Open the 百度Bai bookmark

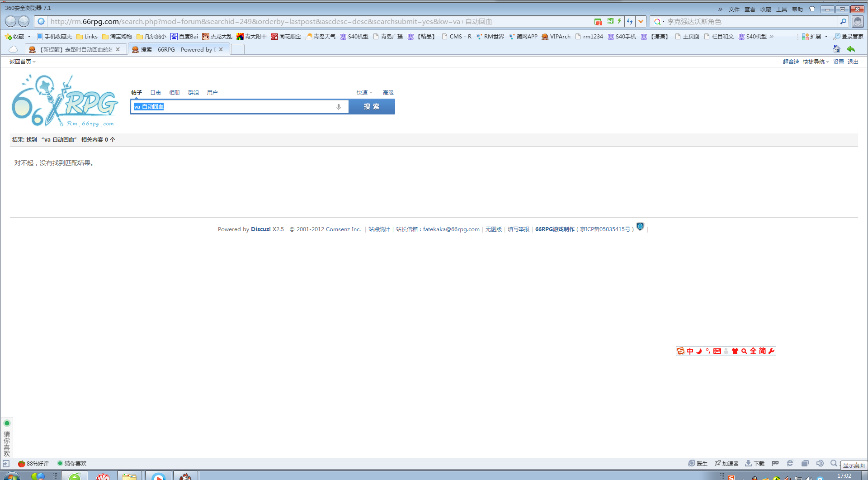(184, 37)
